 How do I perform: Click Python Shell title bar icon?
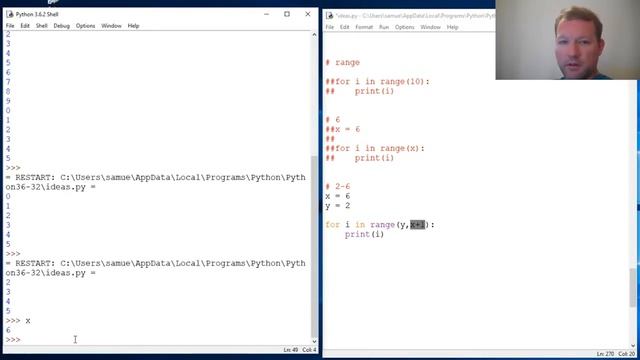[10, 14]
